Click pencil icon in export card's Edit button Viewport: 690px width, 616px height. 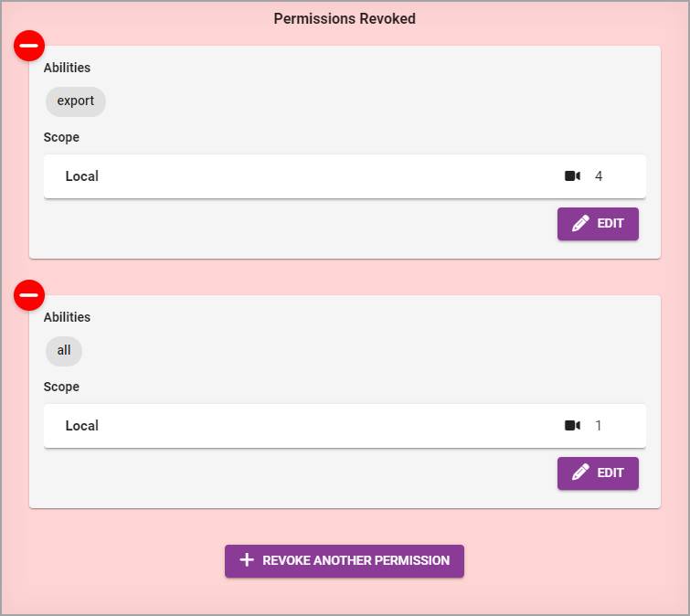tap(580, 224)
